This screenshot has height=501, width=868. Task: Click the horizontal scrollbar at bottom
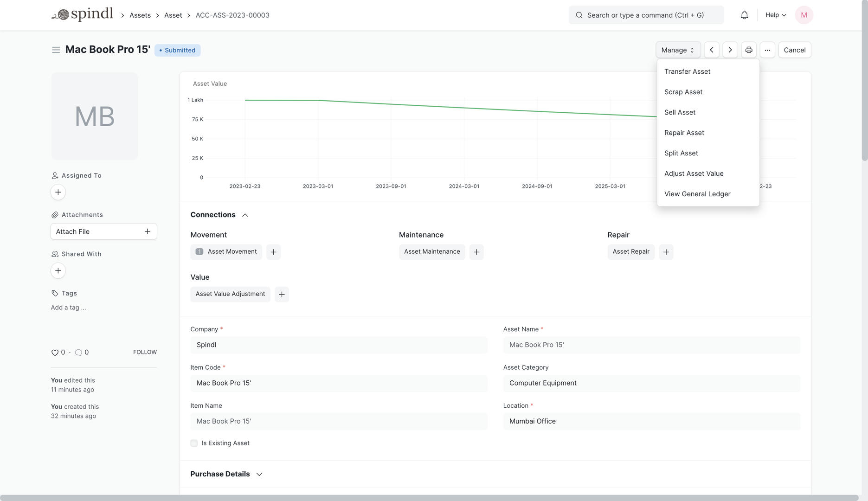point(429,498)
